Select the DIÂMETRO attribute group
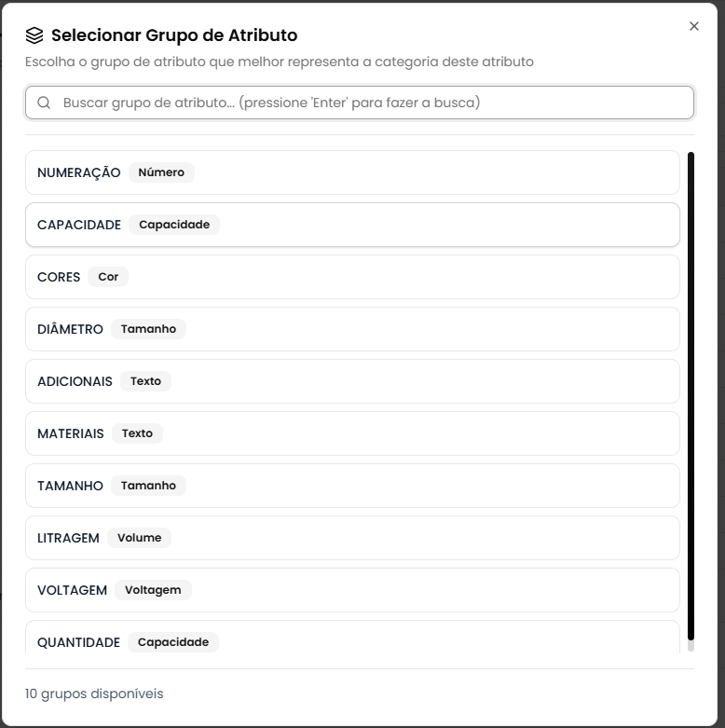Image resolution: width=725 pixels, height=728 pixels. pyautogui.click(x=352, y=329)
